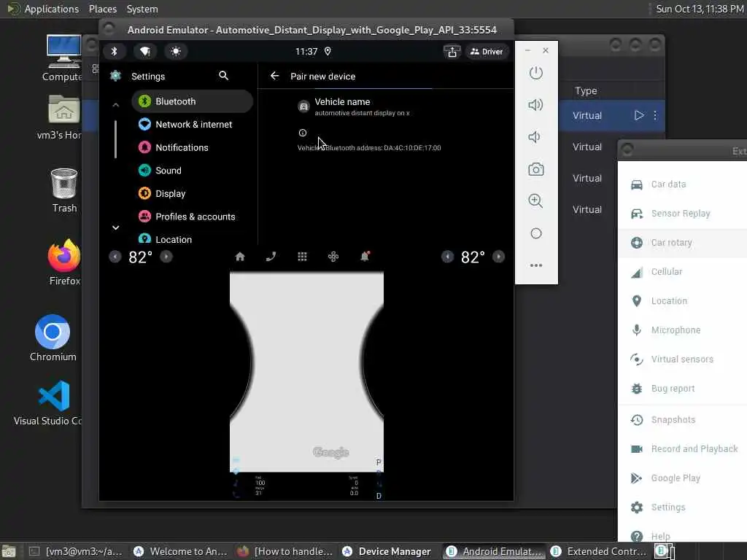Screen dimensions: 747x560
Task: Open Snapshots in Extended Controls
Action: click(682, 419)
